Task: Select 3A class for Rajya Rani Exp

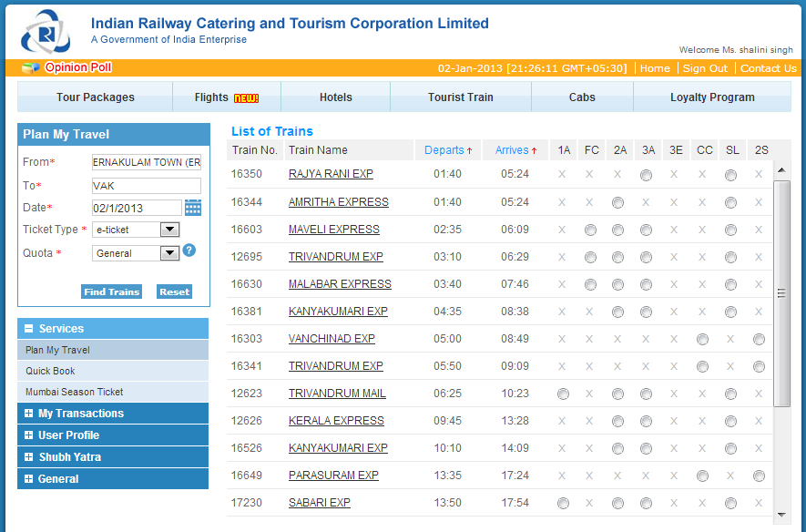Action: coord(646,175)
